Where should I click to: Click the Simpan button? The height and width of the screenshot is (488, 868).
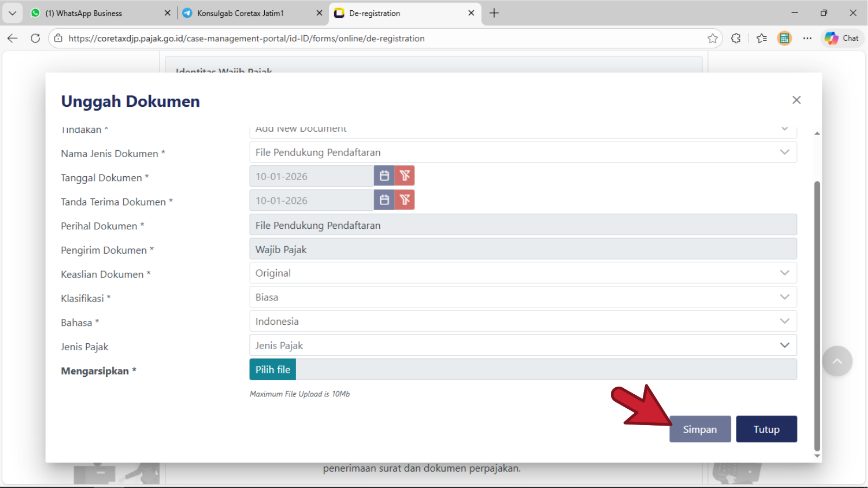pos(700,429)
